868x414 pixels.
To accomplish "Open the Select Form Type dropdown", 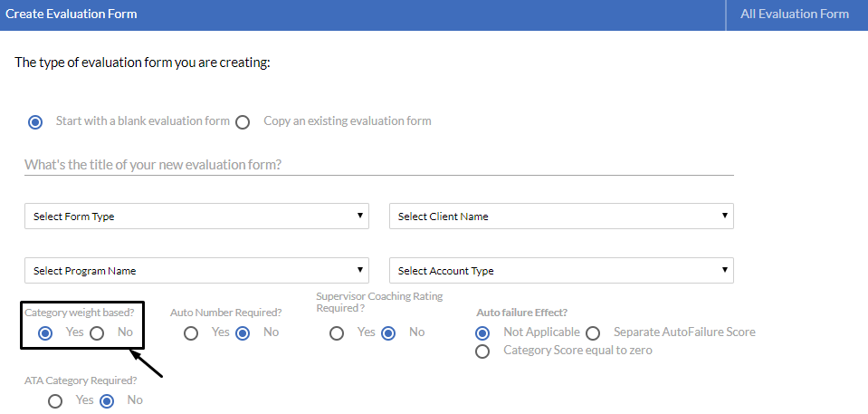I will click(196, 217).
